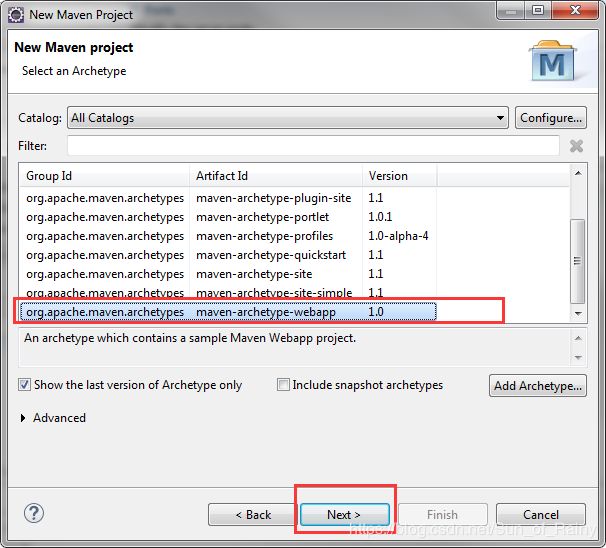This screenshot has width=606, height=548.
Task: Maximize the New Maven Project window
Action: tap(538, 10)
